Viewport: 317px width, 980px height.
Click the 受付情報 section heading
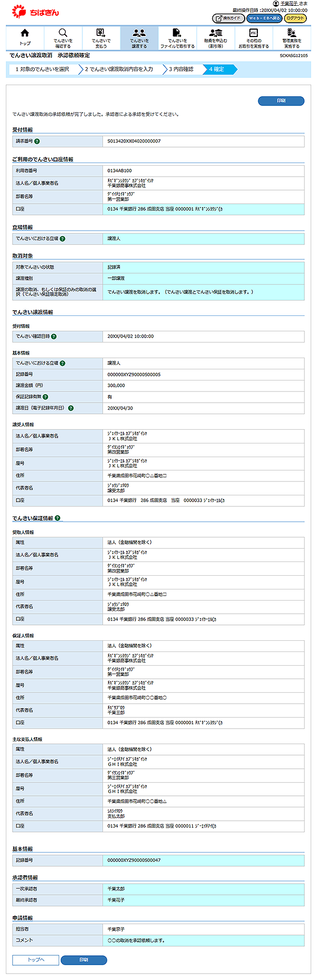tap(23, 130)
